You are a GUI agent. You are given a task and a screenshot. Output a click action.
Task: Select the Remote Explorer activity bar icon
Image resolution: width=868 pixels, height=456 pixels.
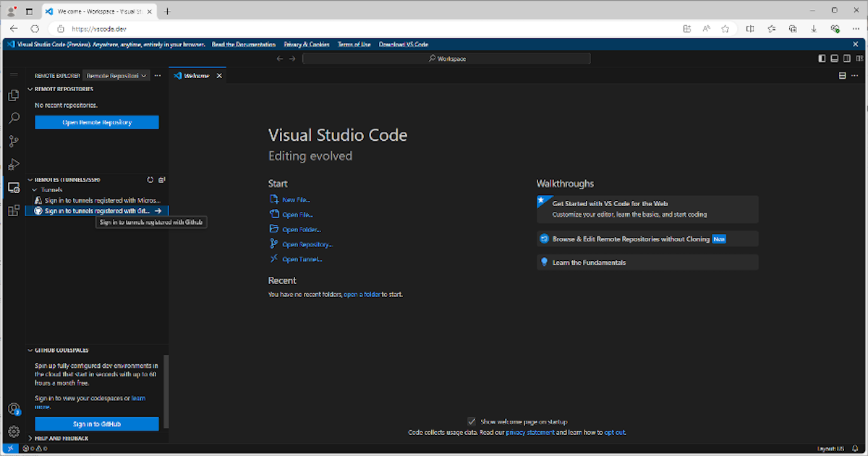pyautogui.click(x=13, y=187)
